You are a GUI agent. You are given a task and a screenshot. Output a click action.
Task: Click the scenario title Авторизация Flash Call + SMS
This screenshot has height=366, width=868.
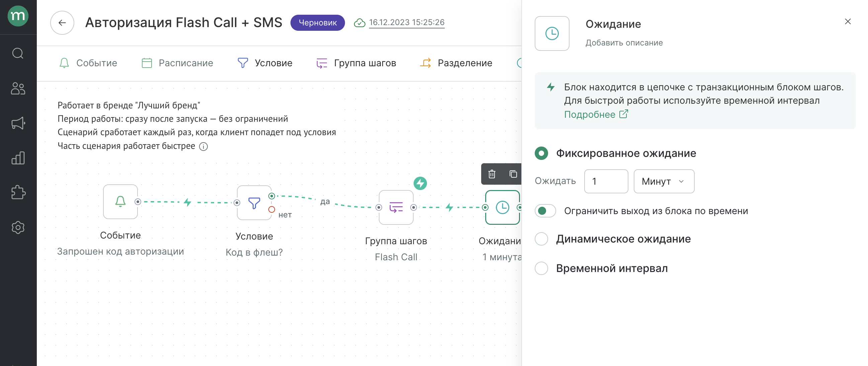click(x=184, y=22)
